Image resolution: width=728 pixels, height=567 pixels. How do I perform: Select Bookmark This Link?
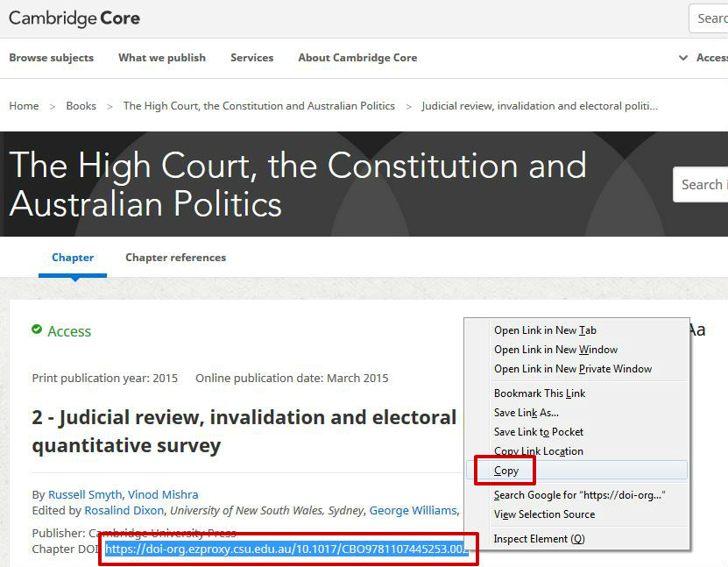click(x=577, y=393)
